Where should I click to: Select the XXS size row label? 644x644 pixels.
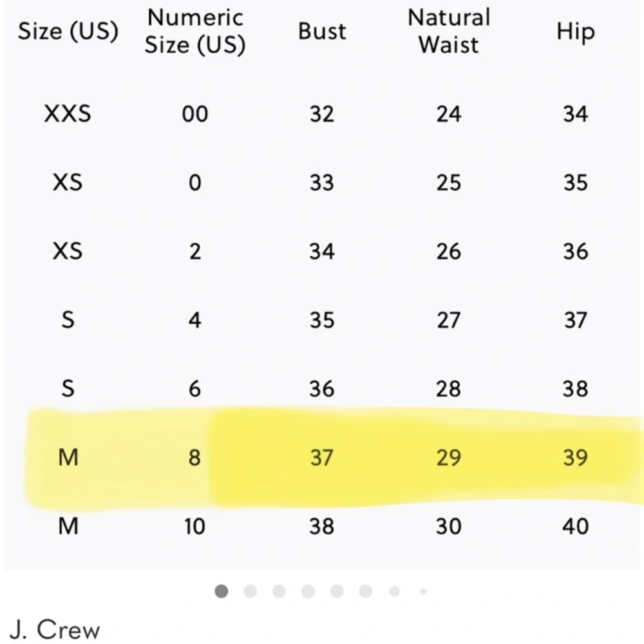[x=68, y=114]
